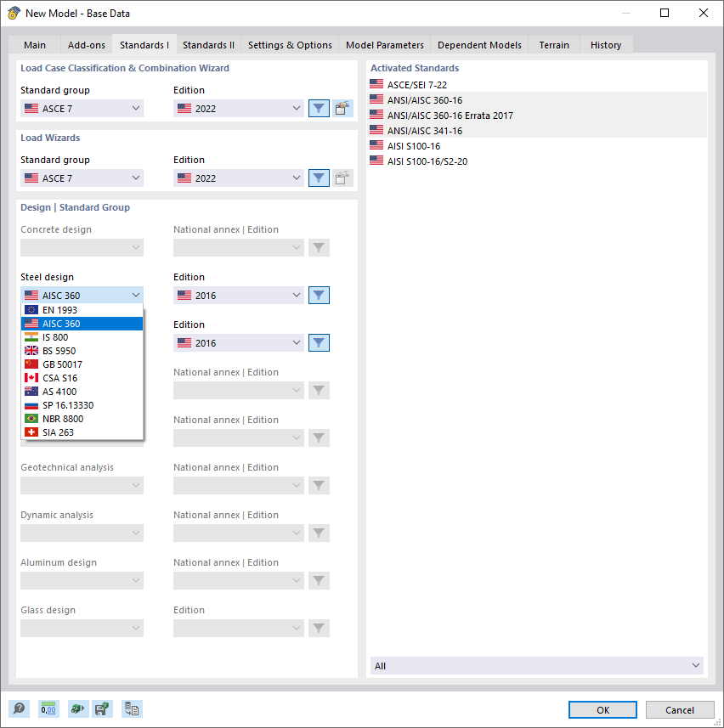
Task: Open the All filter dropdown under Activated Standards
Action: (537, 666)
